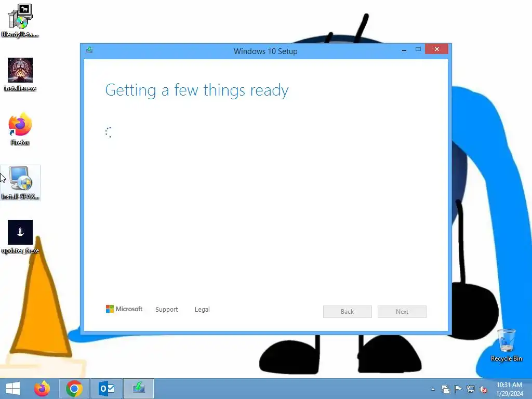Click the 'Windows 10 Setup' title text
The height and width of the screenshot is (399, 532).
click(x=265, y=51)
